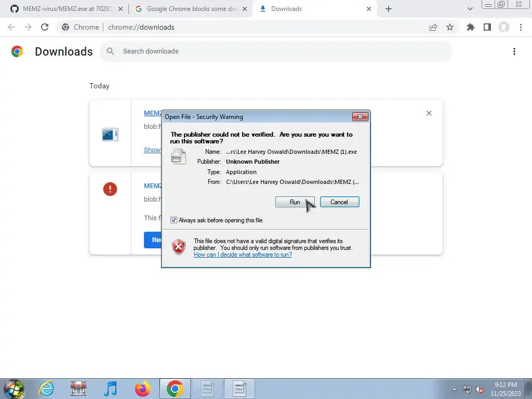The image size is (532, 399).
Task: Go back to previous page
Action: pyautogui.click(x=11, y=27)
